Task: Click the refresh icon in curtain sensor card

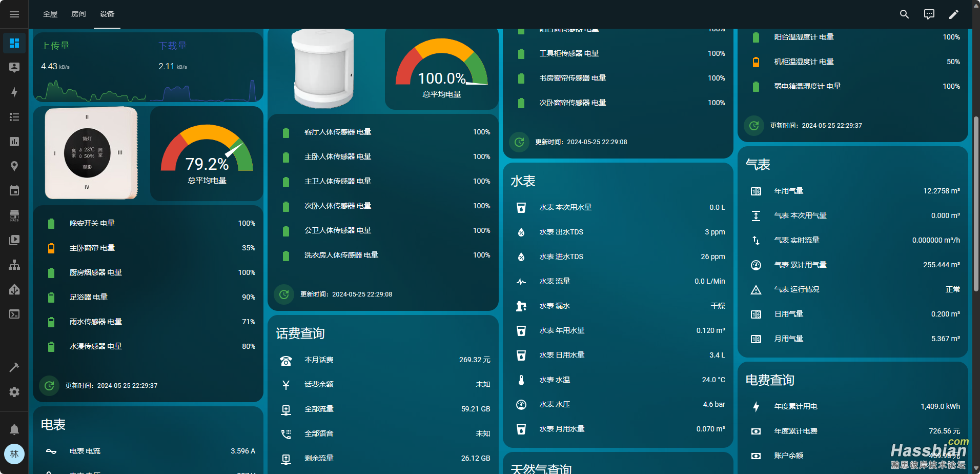Action: click(x=519, y=142)
